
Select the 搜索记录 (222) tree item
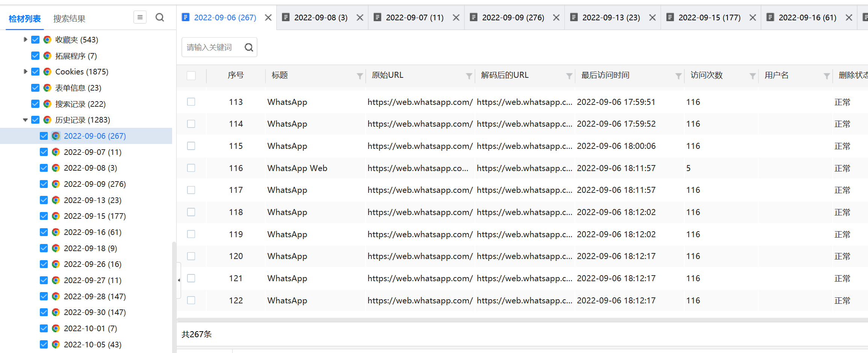[80, 104]
